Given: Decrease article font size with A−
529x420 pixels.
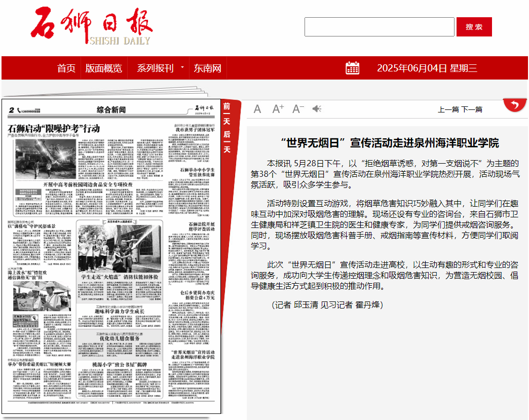Looking at the screenshot, I should [x=298, y=109].
